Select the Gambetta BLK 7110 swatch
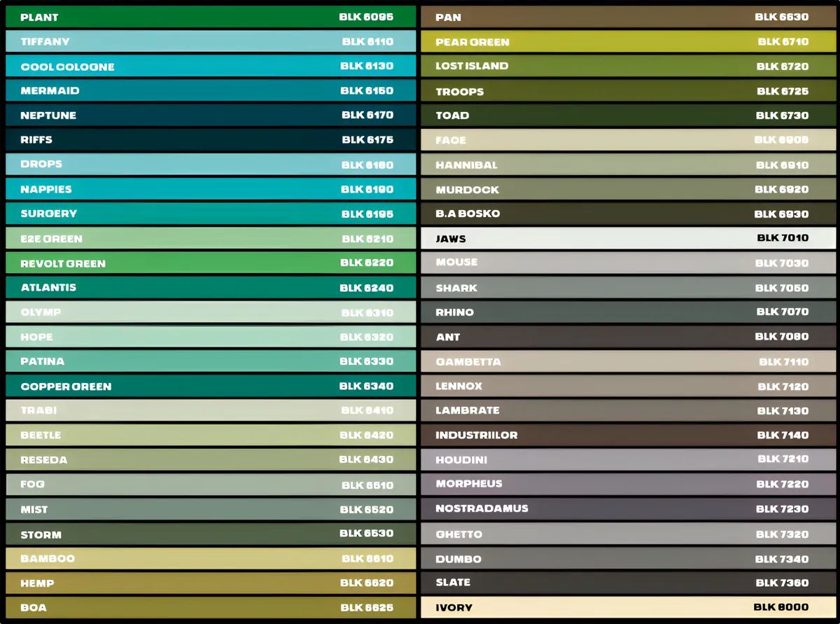Screen dimensions: 840x624 [628, 361]
